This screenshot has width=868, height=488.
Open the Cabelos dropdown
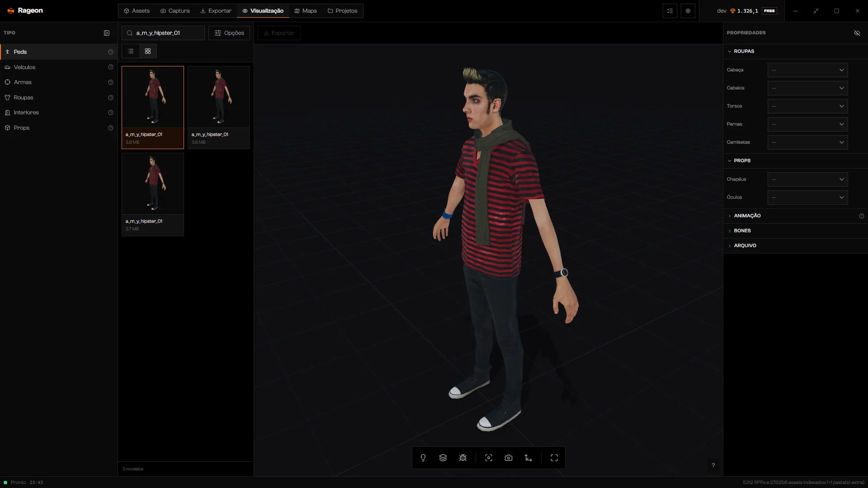pos(807,88)
